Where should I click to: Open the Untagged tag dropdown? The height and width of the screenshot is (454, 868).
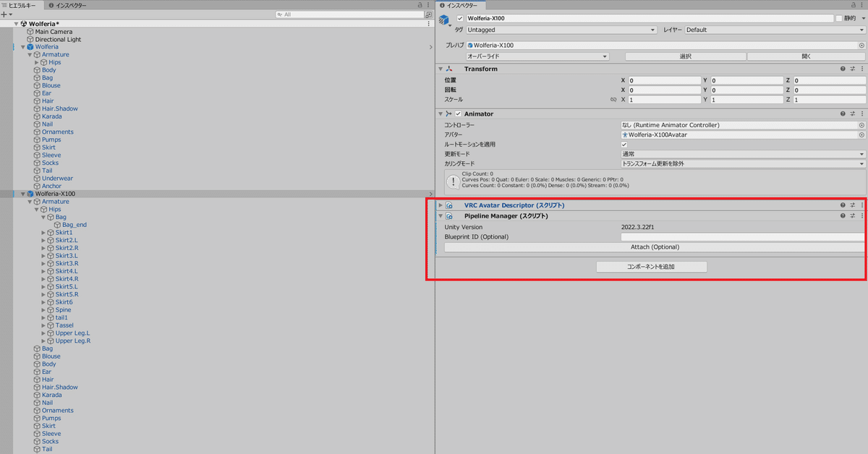[562, 30]
